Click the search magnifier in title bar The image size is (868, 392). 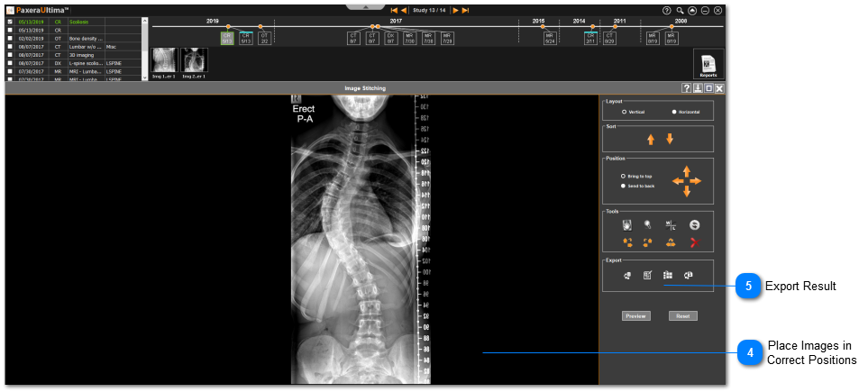pos(681,10)
